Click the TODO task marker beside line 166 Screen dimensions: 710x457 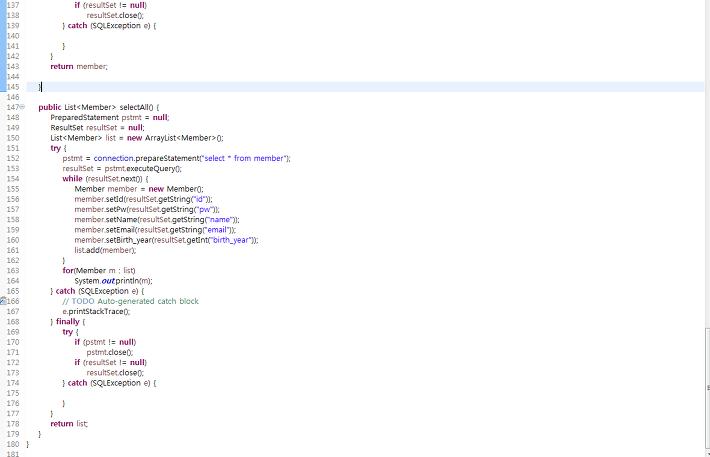click(3, 301)
